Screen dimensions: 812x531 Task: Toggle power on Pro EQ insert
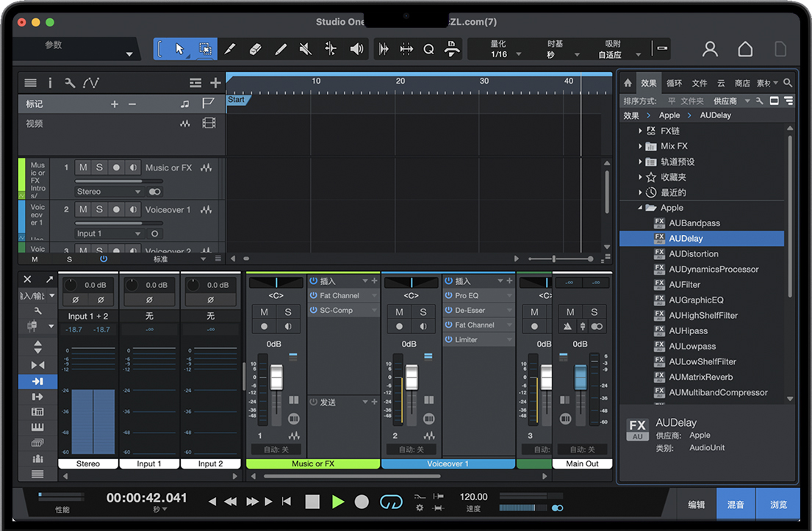point(448,295)
